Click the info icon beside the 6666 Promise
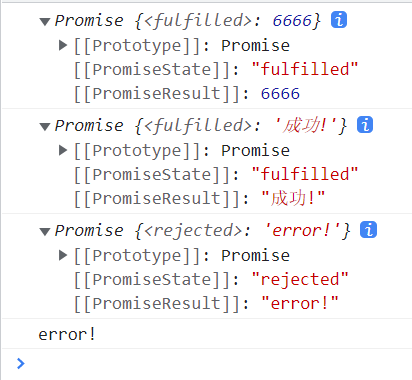 pos(339,20)
